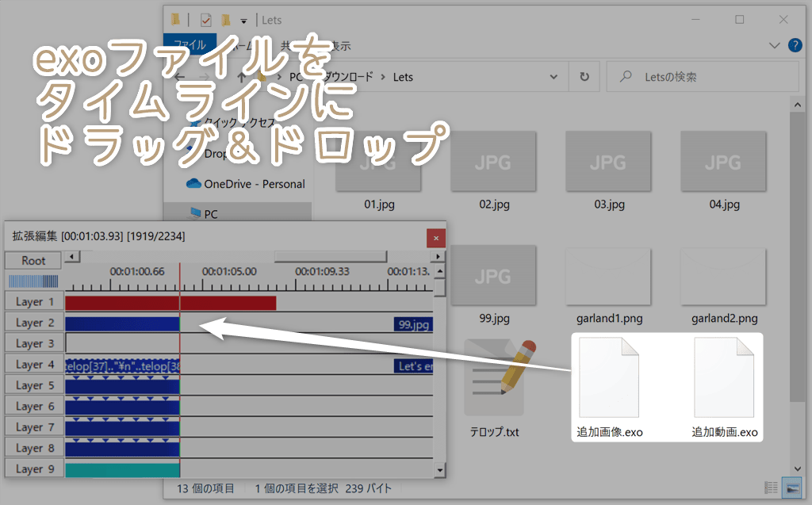Toggle Layer 1 visibility button
The image size is (812, 505).
pos(34,302)
